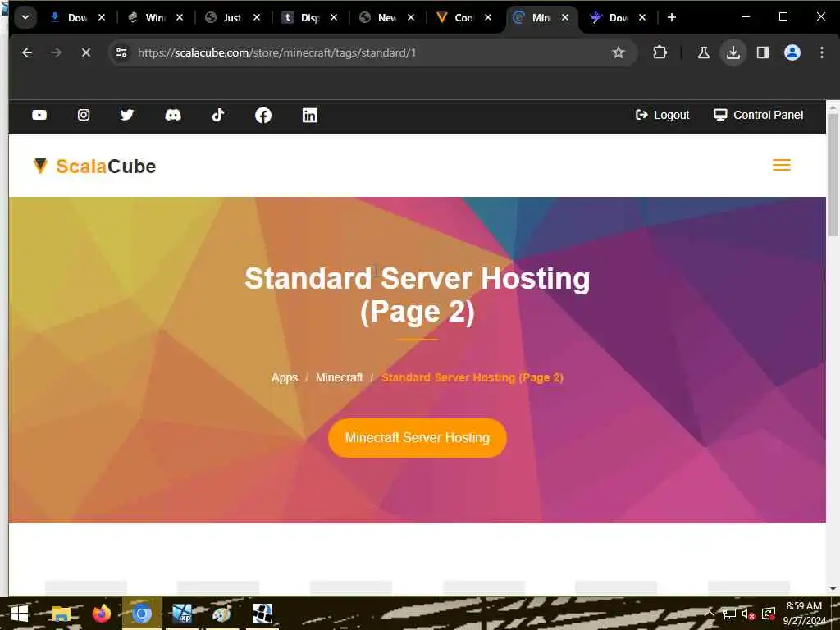Open Chrome extensions puzzle icon

tap(660, 52)
